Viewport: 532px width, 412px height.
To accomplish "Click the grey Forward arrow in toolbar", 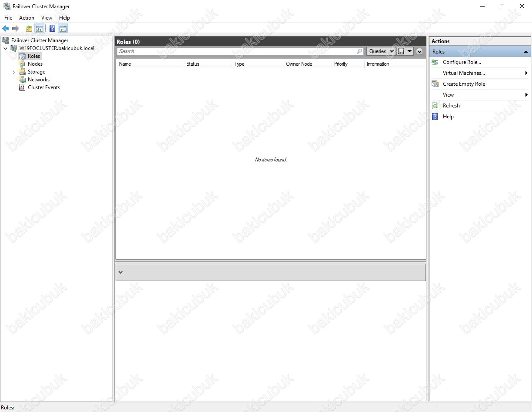I will tap(16, 29).
